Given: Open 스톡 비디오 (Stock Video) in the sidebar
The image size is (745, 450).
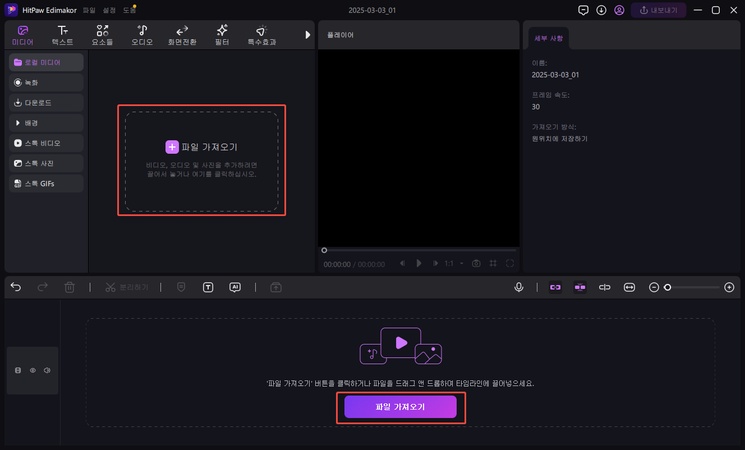Looking at the screenshot, I should tap(46, 143).
